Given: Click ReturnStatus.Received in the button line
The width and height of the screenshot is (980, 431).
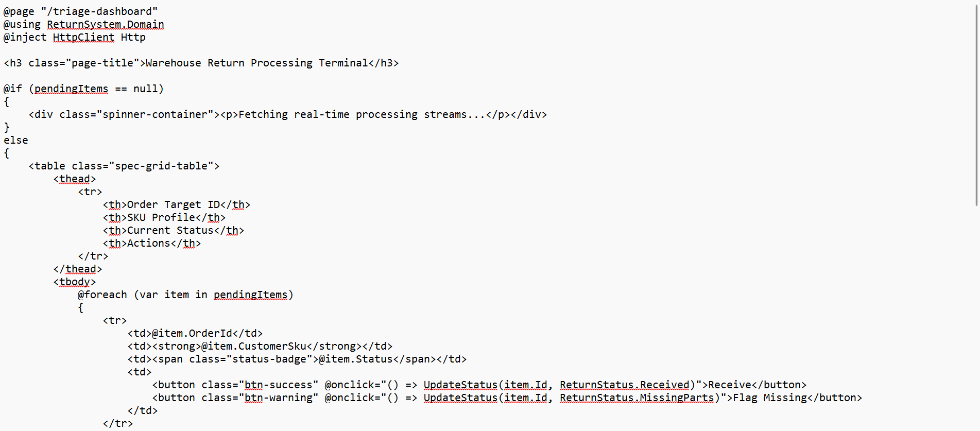Looking at the screenshot, I should click(x=625, y=385).
